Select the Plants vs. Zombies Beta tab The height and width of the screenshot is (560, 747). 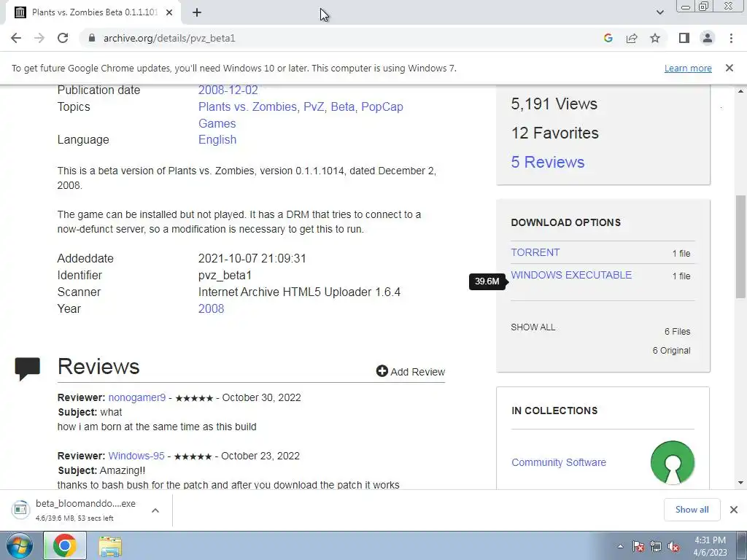(x=94, y=12)
